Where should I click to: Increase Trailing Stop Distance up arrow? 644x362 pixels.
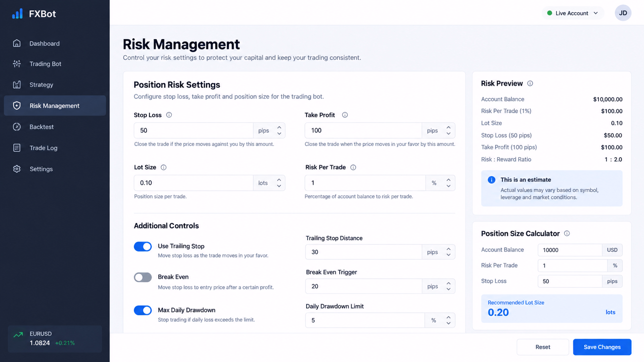point(449,249)
